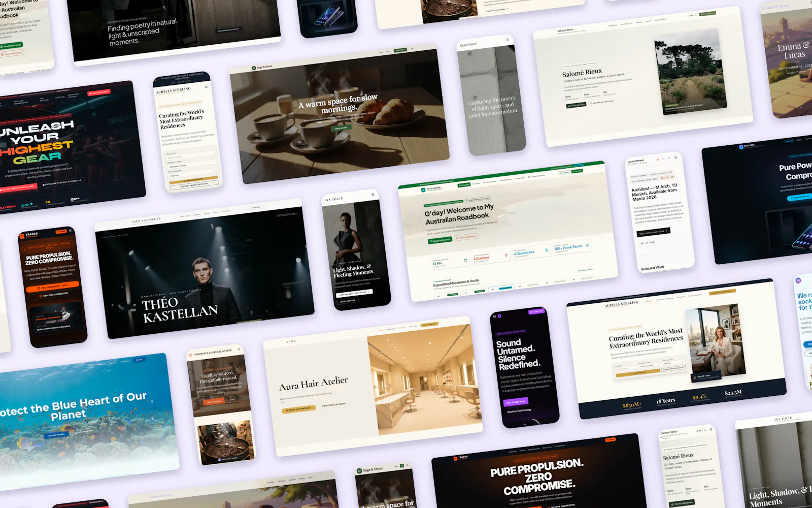Click the $24.5M stat on Aurelia Sterling desktop

pyautogui.click(x=733, y=393)
